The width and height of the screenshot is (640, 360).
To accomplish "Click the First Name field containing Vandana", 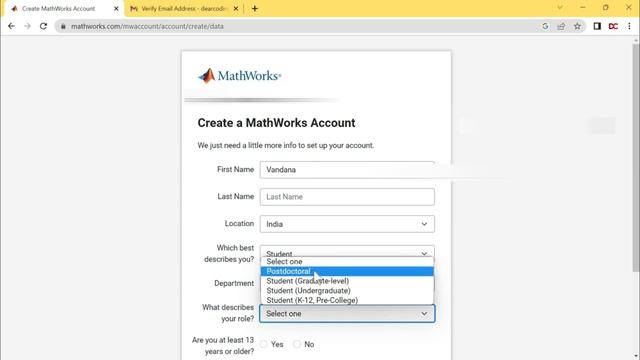I will coord(347,169).
